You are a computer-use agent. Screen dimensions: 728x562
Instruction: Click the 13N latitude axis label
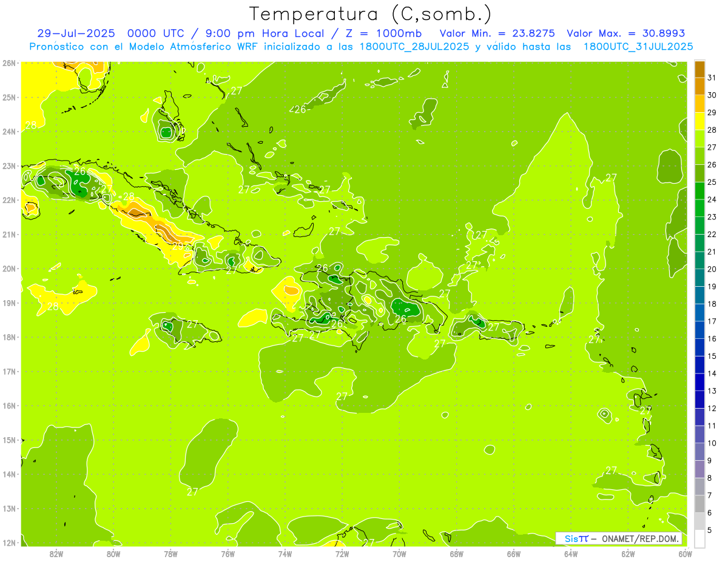click(x=9, y=509)
